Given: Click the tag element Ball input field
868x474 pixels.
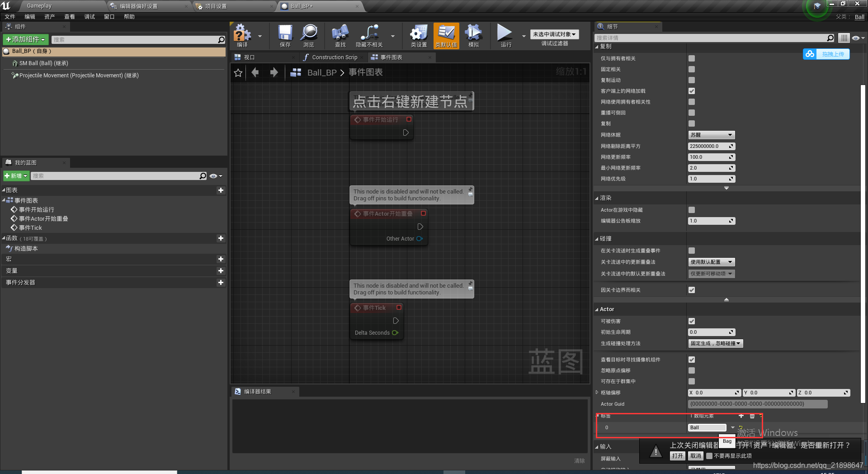Looking at the screenshot, I should point(707,427).
